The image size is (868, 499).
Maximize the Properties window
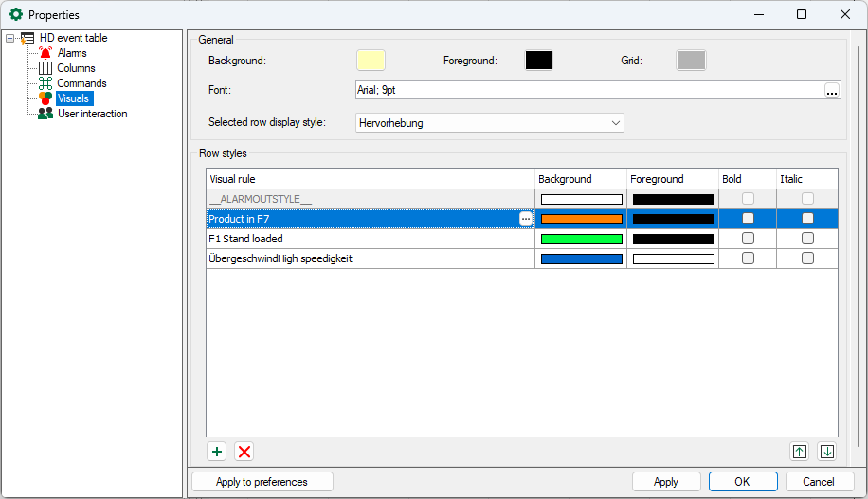(x=802, y=14)
